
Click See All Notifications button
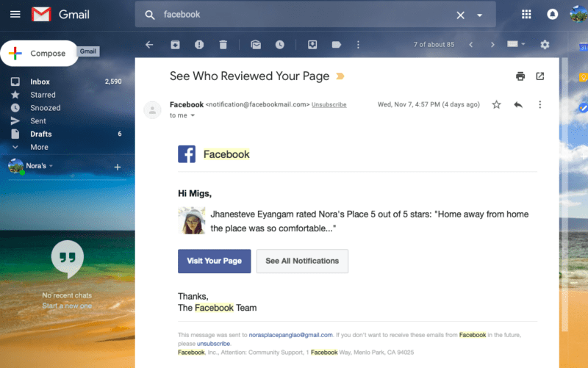point(302,261)
